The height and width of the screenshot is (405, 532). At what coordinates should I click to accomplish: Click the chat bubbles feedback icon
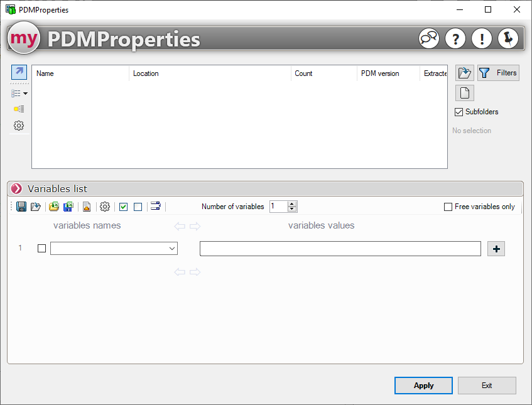pyautogui.click(x=429, y=38)
